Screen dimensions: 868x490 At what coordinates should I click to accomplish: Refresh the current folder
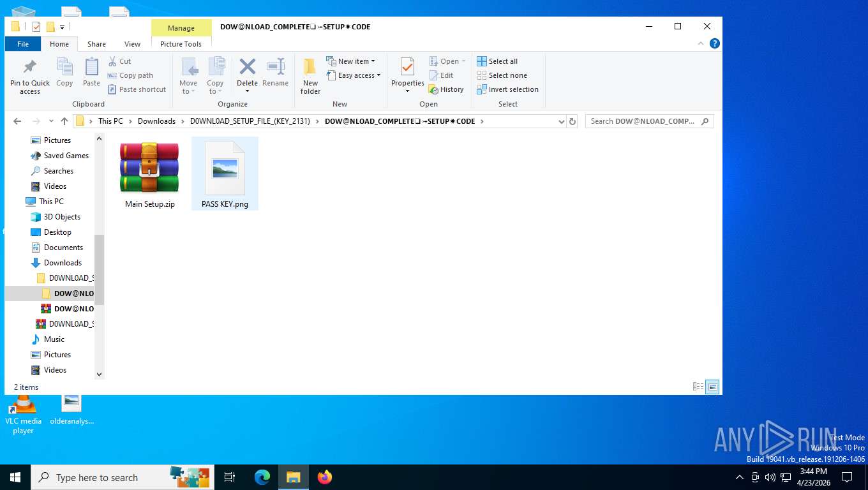pyautogui.click(x=572, y=121)
